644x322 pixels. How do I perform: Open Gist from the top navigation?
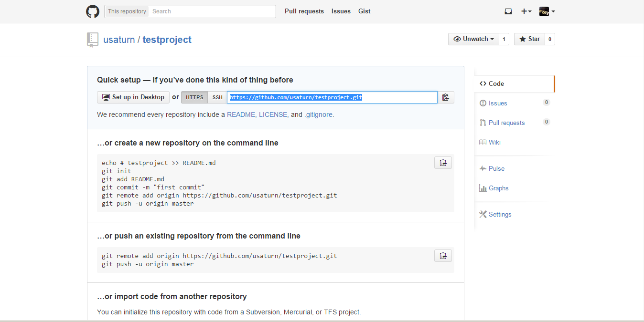pos(365,11)
